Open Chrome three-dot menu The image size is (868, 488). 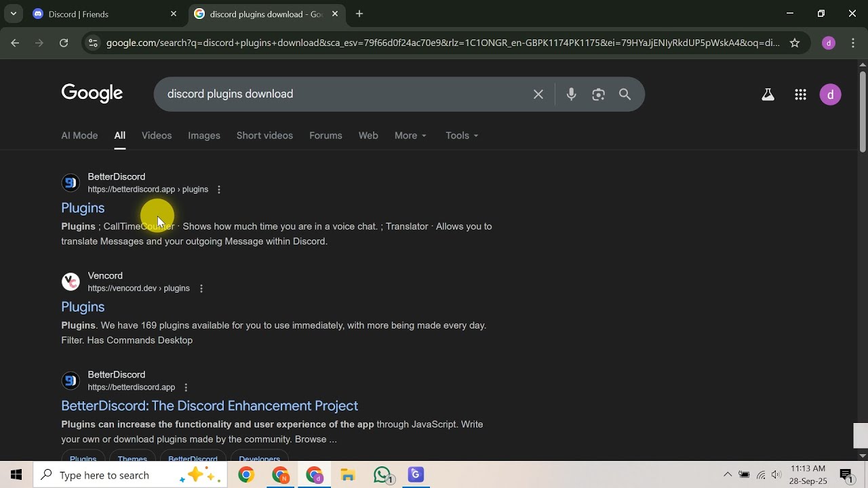pyautogui.click(x=853, y=43)
